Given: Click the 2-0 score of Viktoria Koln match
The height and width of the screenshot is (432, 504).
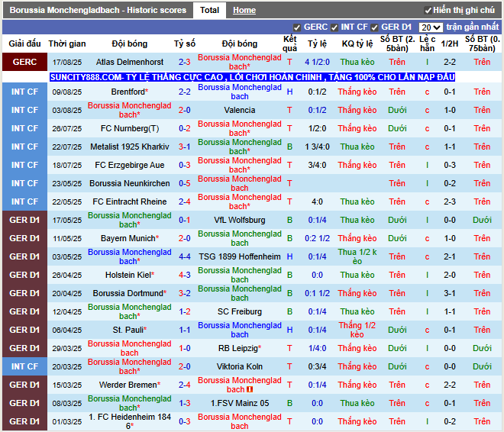Looking at the screenshot, I should pyautogui.click(x=185, y=366).
